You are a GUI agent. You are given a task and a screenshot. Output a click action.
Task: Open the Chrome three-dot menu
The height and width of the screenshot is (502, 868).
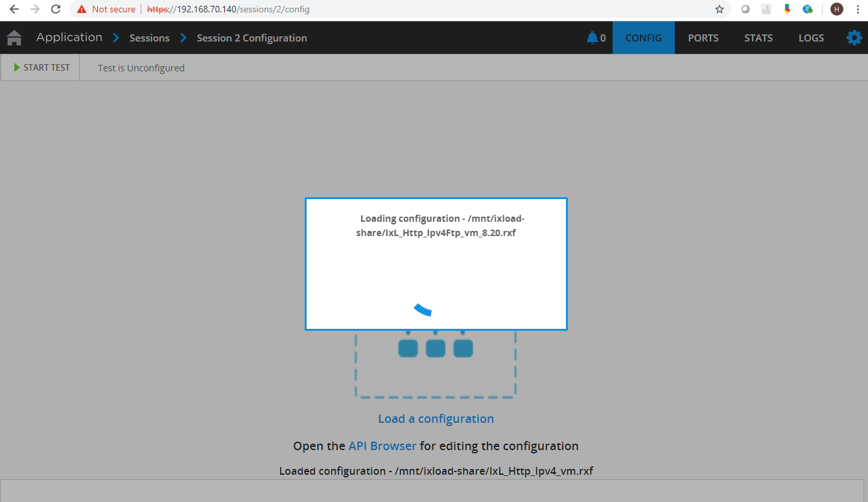(858, 9)
